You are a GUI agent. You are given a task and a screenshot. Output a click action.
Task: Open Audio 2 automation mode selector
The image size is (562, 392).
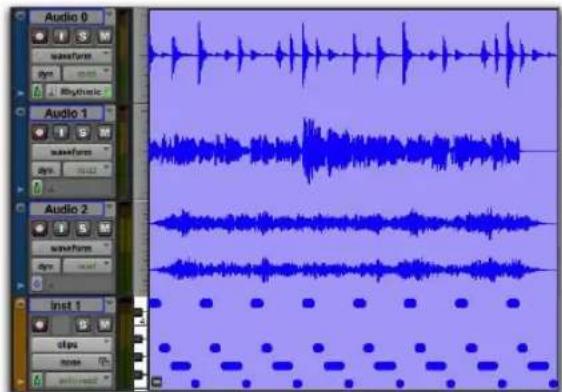click(x=87, y=266)
